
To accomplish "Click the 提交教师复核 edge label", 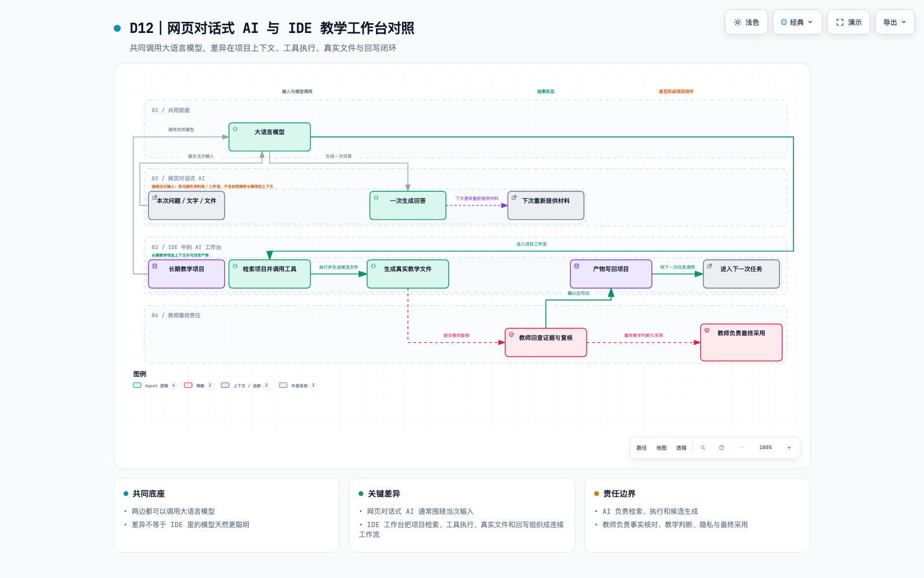I will (x=456, y=336).
